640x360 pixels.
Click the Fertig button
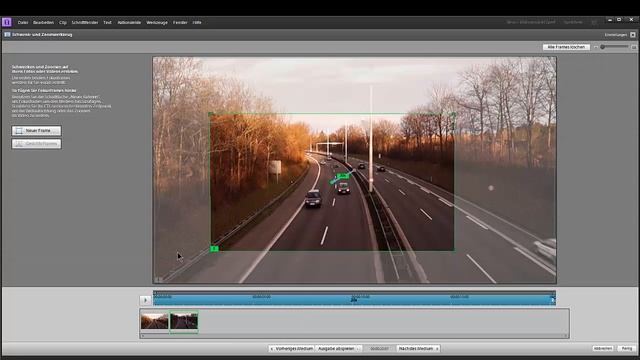coord(627,349)
